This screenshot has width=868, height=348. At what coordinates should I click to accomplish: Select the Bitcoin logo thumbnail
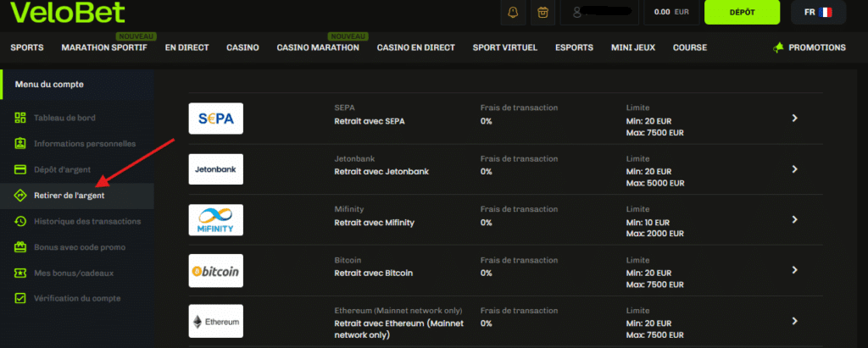[216, 271]
